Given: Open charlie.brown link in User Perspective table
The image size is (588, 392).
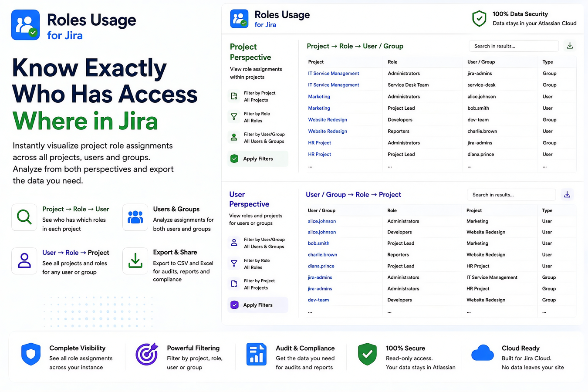Looking at the screenshot, I should [322, 255].
